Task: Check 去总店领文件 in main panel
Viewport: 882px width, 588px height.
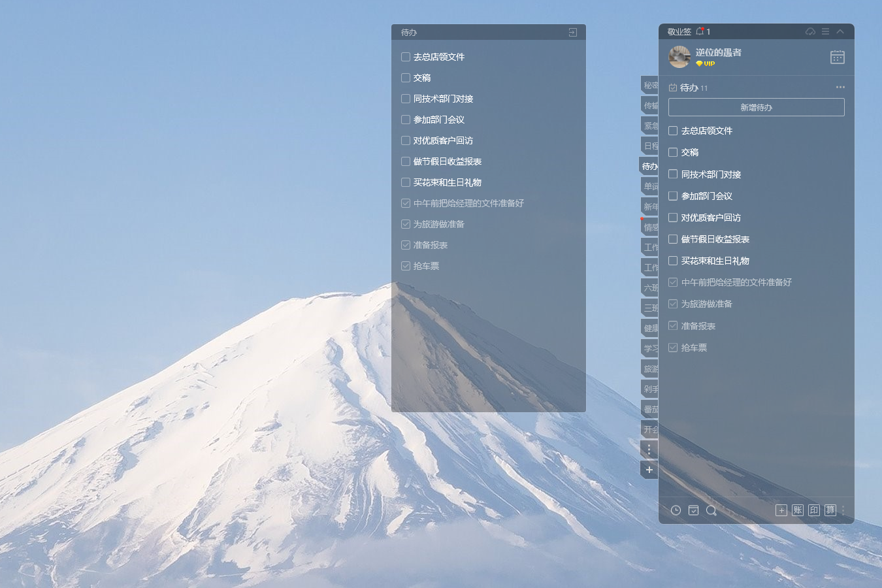Action: [x=673, y=131]
